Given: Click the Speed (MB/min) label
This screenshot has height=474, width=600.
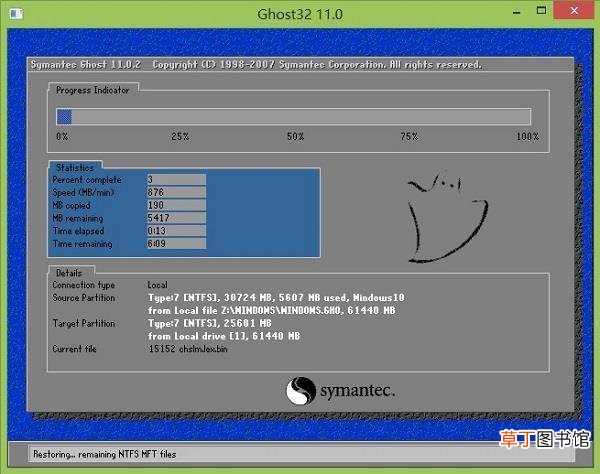Looking at the screenshot, I should point(83,192).
